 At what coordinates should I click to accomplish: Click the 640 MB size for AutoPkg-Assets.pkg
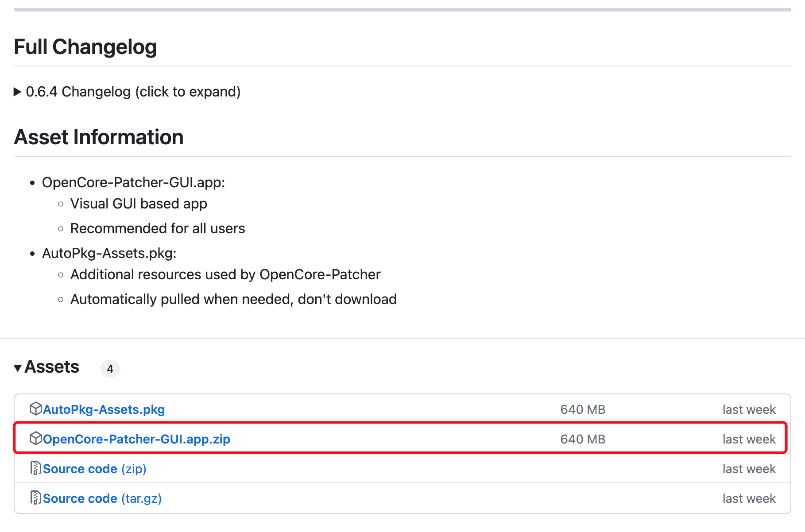click(x=582, y=409)
